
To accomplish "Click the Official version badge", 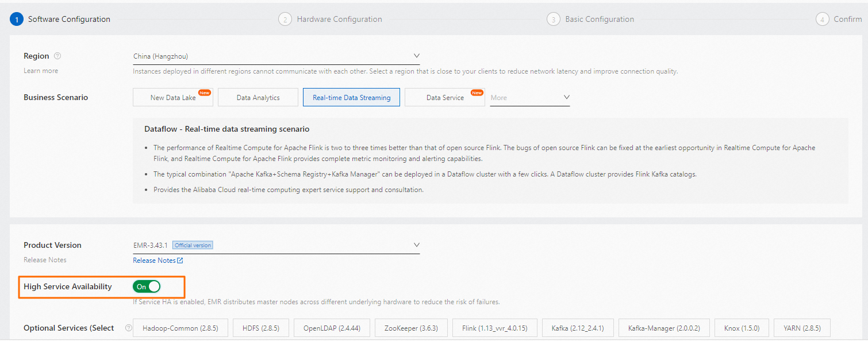I will (193, 245).
